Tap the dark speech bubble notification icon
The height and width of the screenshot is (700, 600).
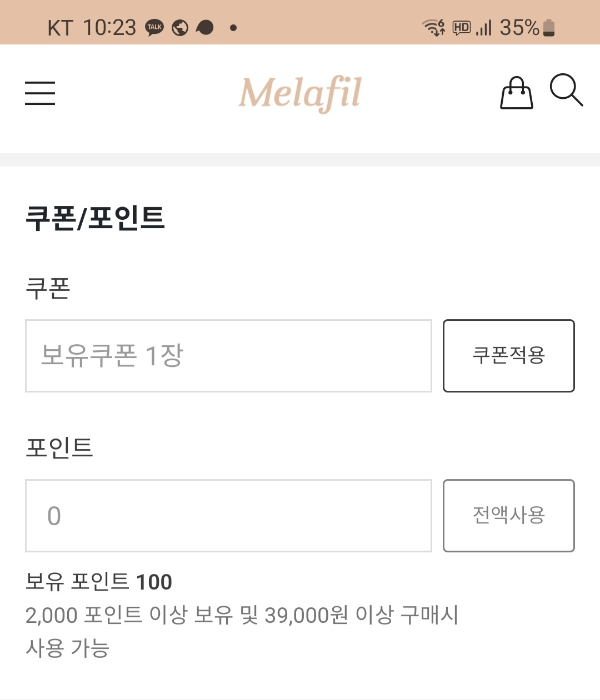click(x=205, y=27)
